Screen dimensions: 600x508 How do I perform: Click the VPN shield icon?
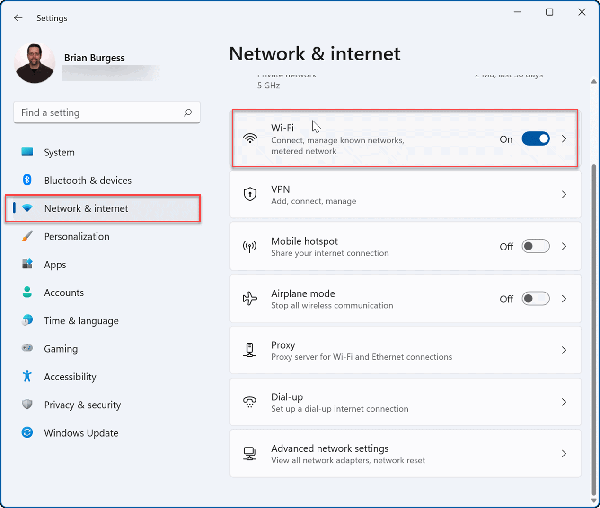[250, 194]
